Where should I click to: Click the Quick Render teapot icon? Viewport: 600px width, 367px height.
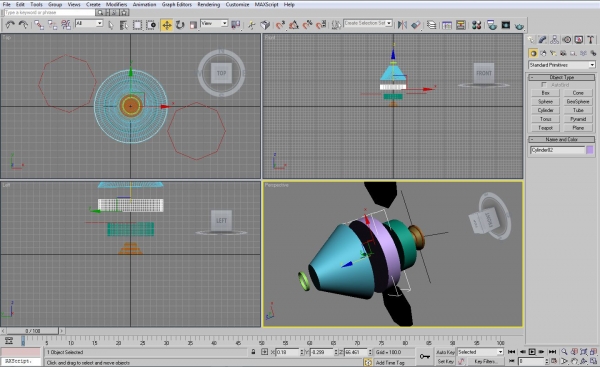519,26
